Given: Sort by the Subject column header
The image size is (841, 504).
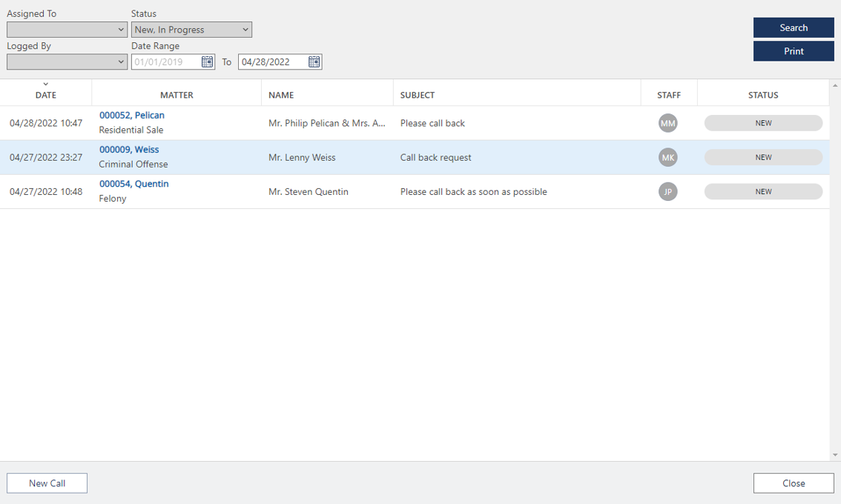Looking at the screenshot, I should coord(418,95).
